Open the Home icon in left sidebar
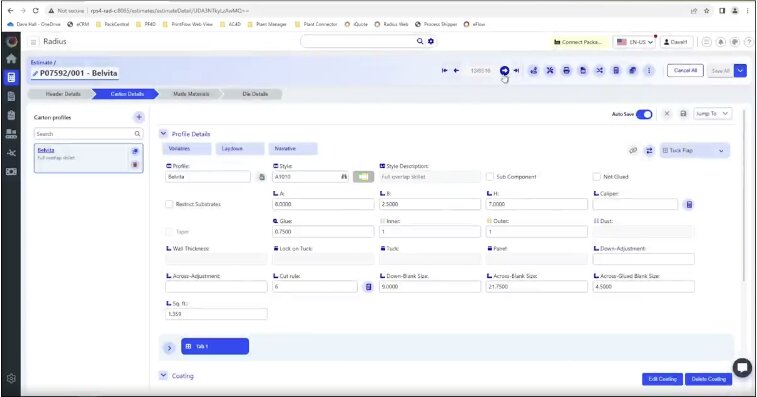 (11, 59)
